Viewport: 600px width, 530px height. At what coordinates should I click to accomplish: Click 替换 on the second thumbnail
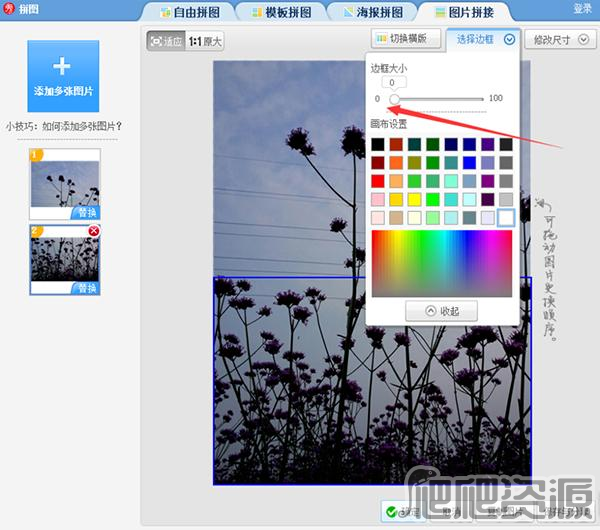coord(85,287)
